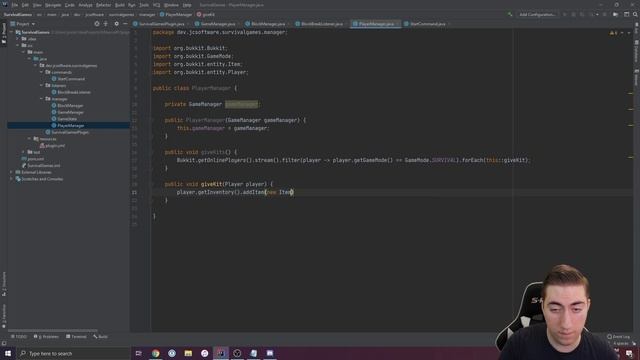Expand External Libraries node
The image size is (640, 360).
click(x=11, y=172)
